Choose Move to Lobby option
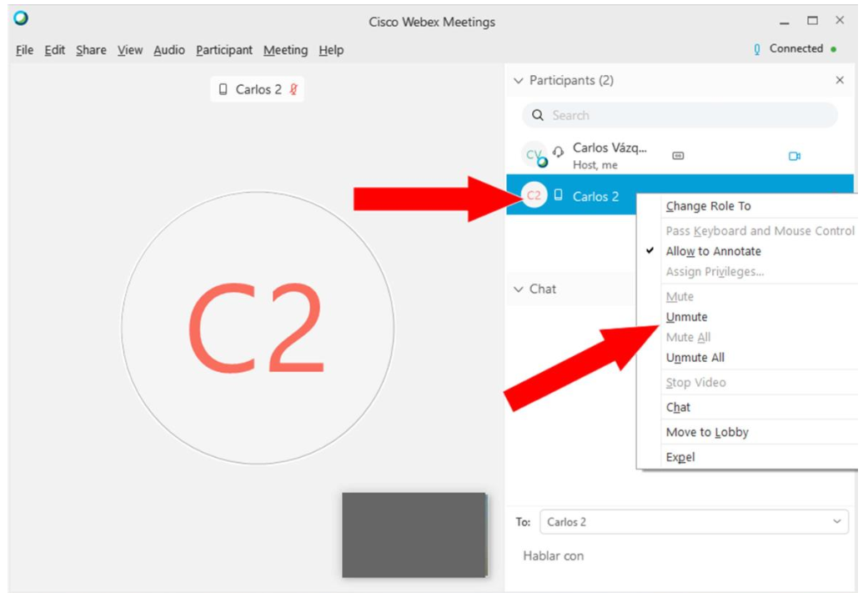The image size is (868, 593). coord(707,432)
